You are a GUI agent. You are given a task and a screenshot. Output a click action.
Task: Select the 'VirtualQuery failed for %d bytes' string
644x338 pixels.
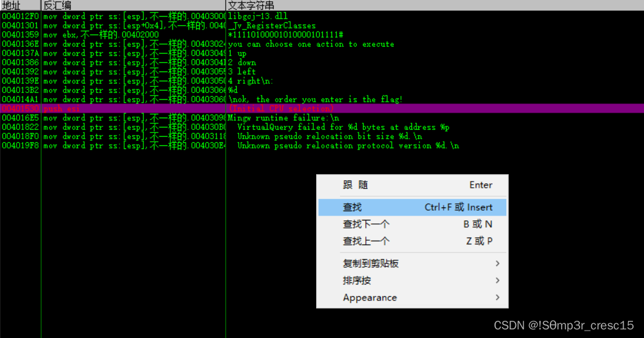[343, 127]
